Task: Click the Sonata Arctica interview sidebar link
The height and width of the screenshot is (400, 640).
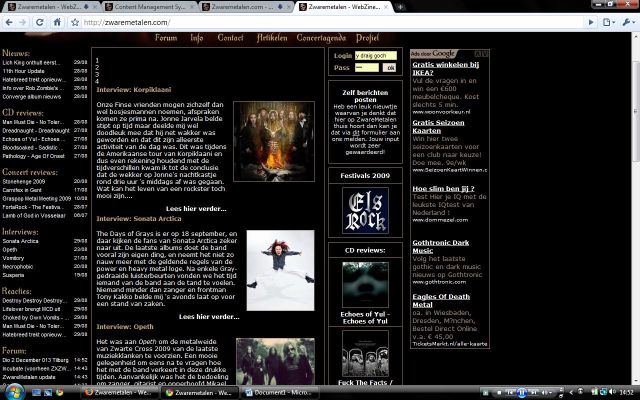Action: 21,241
